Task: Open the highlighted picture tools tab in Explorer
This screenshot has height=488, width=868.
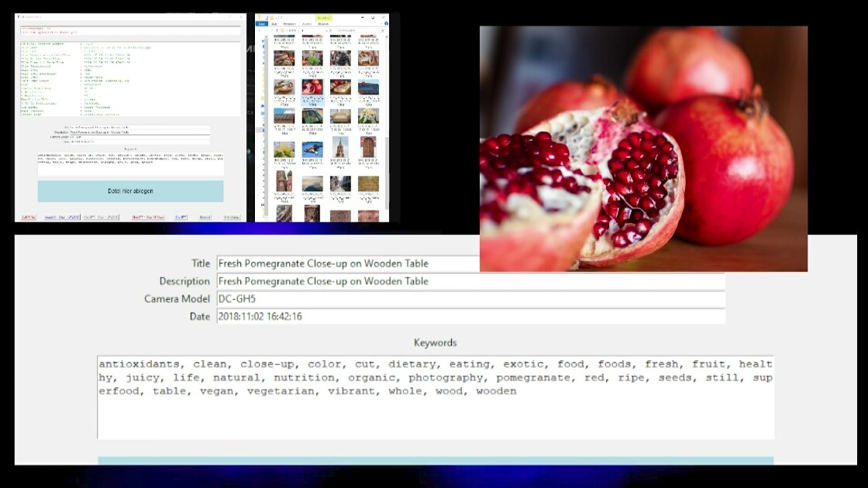Action: (323, 19)
